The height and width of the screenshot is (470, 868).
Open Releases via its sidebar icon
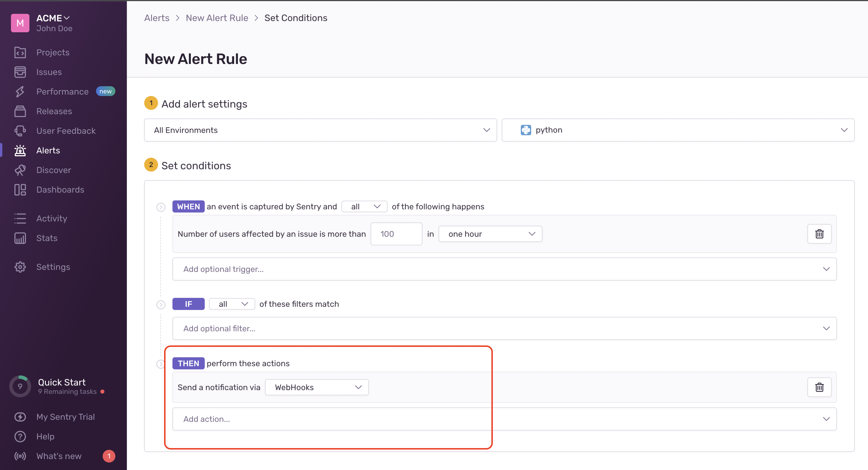[20, 111]
